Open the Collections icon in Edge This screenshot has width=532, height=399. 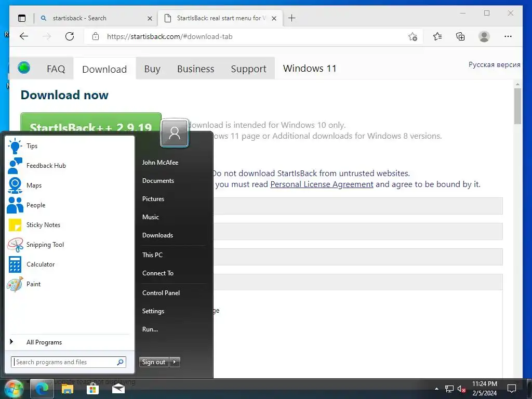pyautogui.click(x=460, y=36)
